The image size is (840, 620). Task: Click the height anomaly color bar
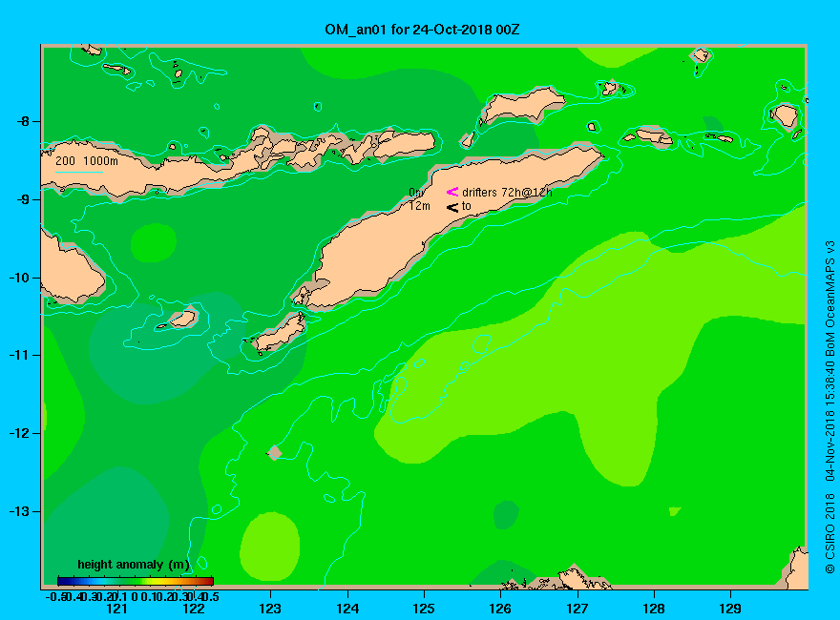pyautogui.click(x=135, y=581)
